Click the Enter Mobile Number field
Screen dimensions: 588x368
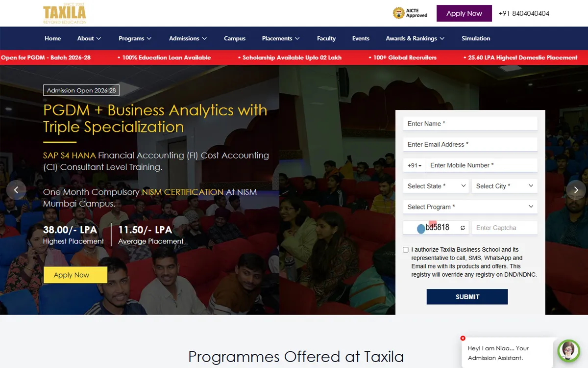tap(482, 165)
